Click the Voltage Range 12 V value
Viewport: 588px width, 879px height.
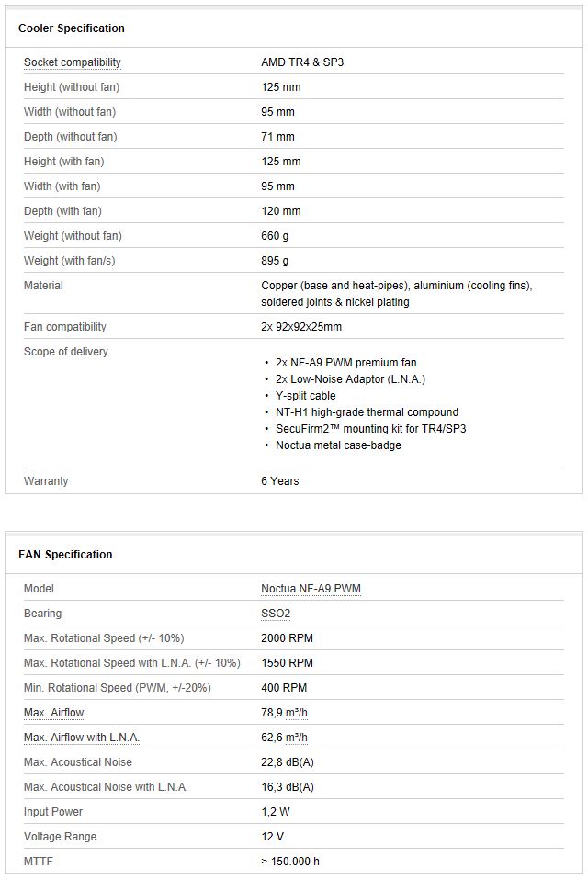click(274, 837)
